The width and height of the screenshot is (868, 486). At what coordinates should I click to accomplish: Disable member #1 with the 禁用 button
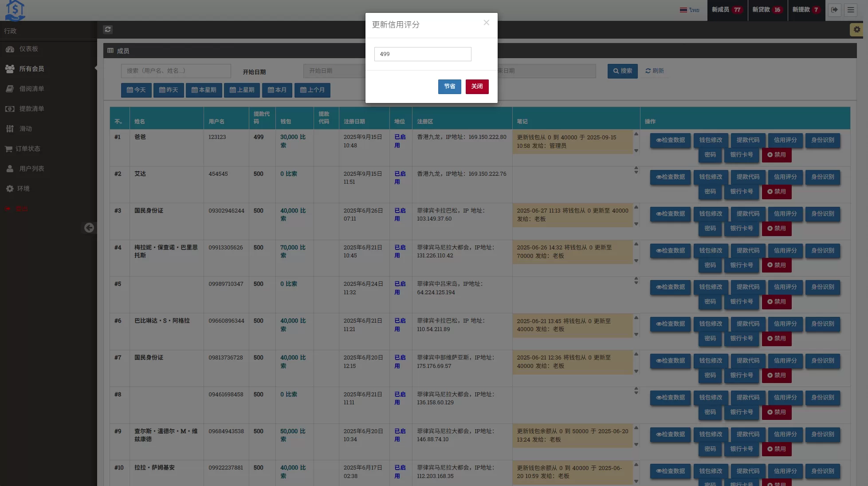776,155
